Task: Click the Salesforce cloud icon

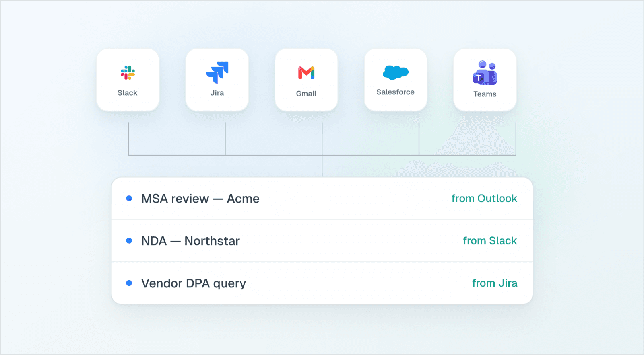Action: coord(396,72)
